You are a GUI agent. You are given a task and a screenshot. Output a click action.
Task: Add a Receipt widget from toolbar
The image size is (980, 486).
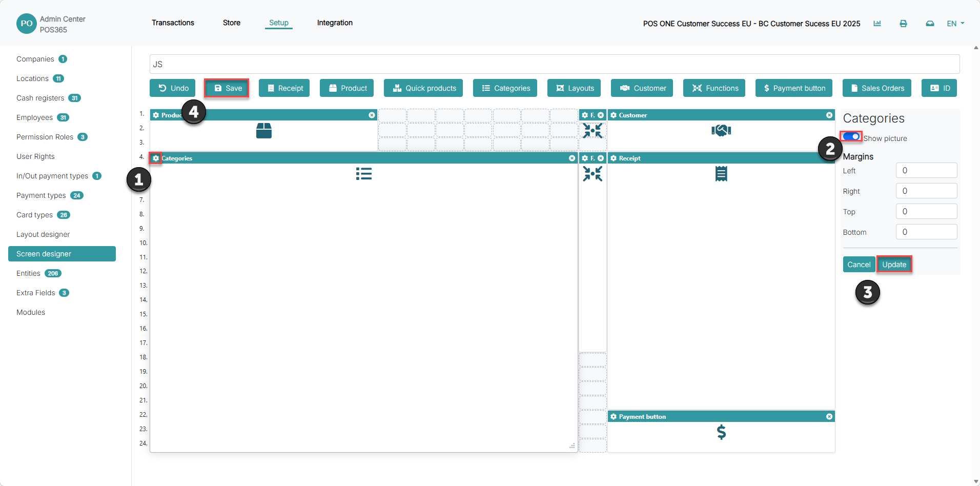(x=284, y=88)
